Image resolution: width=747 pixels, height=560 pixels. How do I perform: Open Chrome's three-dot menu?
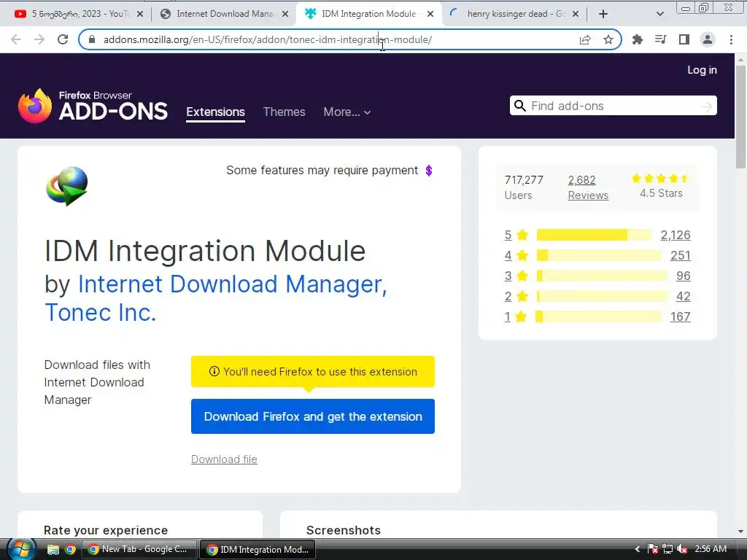(x=731, y=39)
